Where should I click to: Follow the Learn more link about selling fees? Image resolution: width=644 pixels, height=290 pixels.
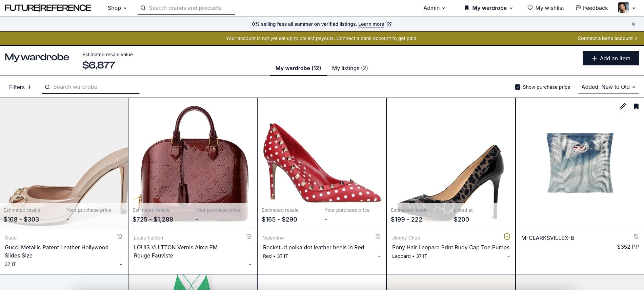point(371,24)
